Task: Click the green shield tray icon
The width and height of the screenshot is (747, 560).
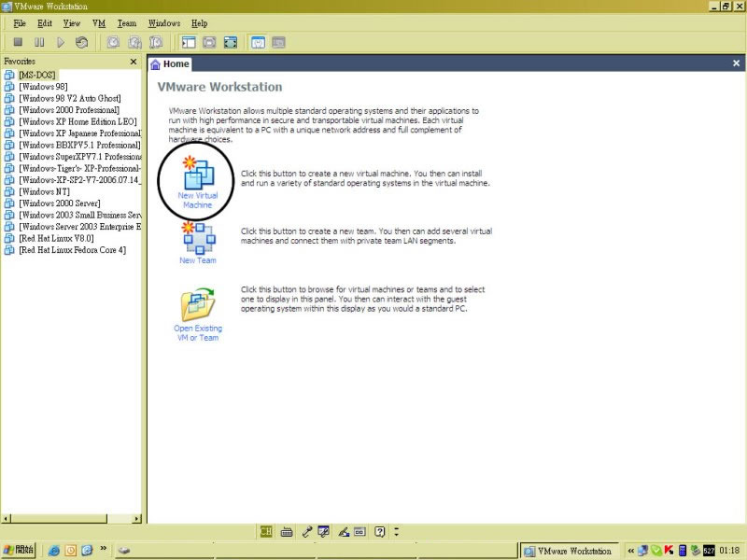Action: coord(656,551)
